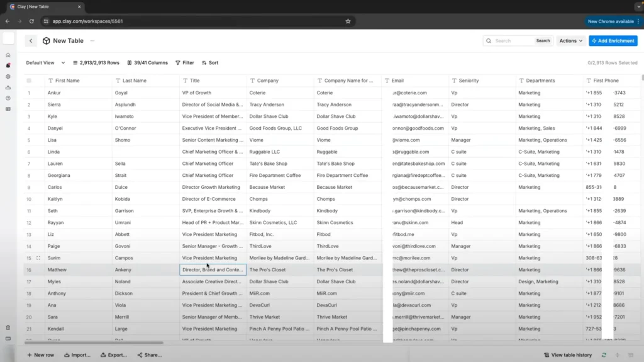
Task: Click the browser back arrow
Action: tap(8, 21)
